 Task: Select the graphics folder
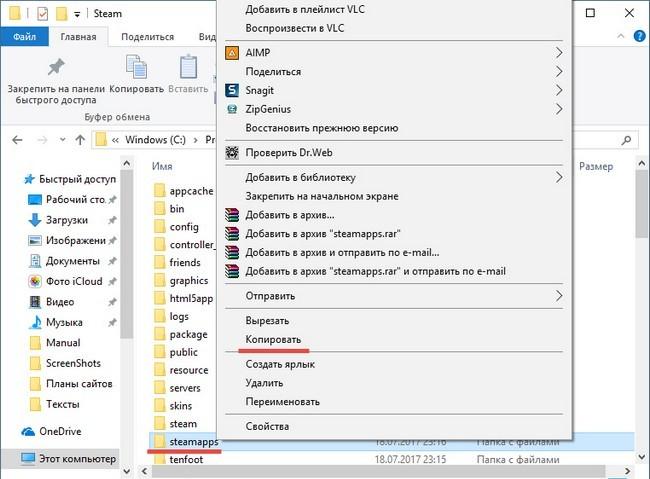click(x=189, y=281)
